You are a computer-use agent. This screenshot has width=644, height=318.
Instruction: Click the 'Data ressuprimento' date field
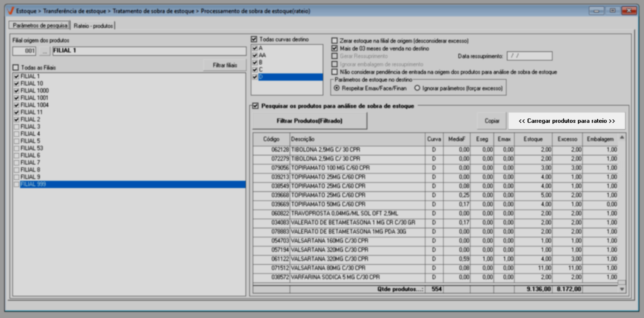(529, 56)
